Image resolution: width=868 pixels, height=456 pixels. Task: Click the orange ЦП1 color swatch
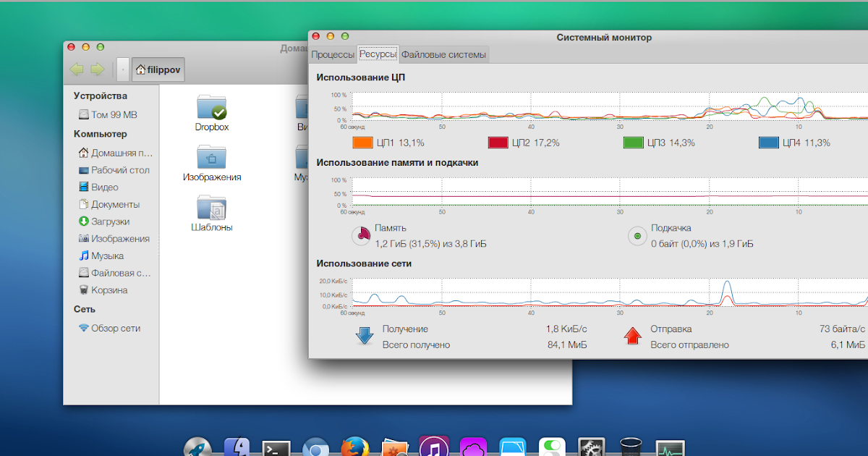[x=362, y=143]
